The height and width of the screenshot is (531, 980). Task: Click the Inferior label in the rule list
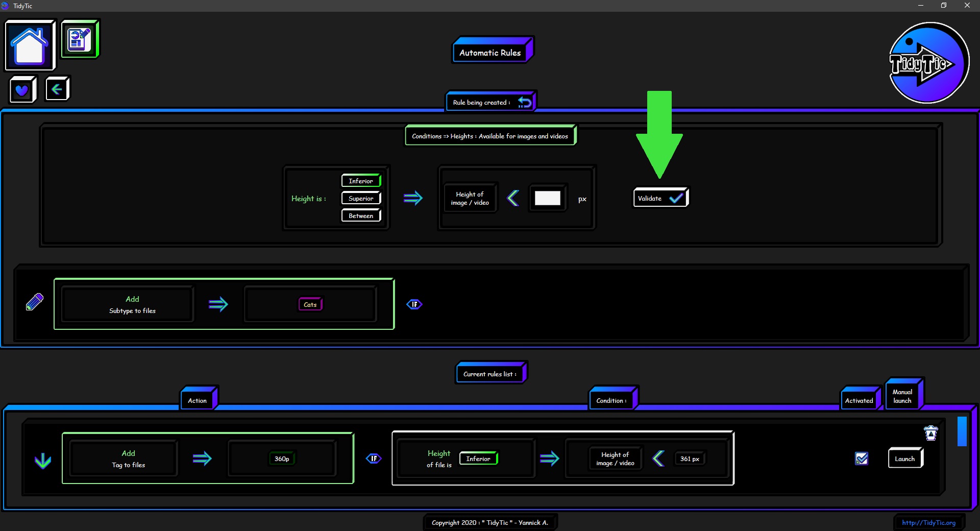[478, 458]
